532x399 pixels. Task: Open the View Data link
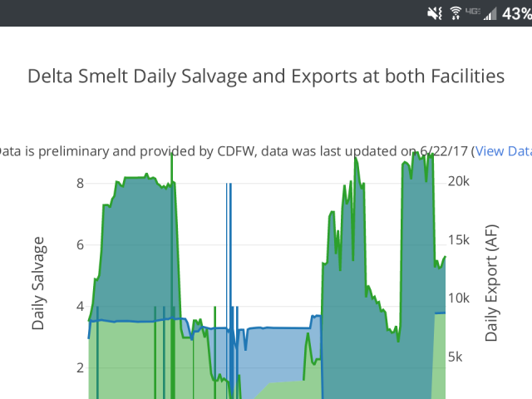click(x=504, y=151)
